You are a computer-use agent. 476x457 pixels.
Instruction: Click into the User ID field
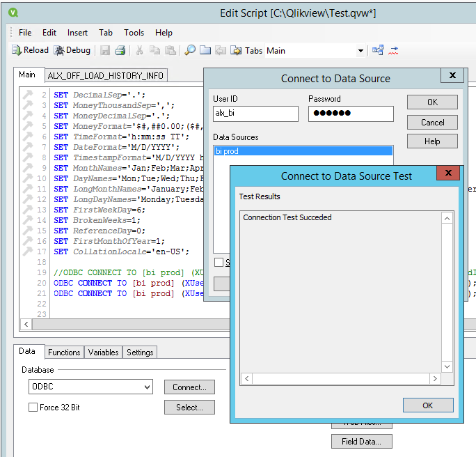[x=255, y=114]
